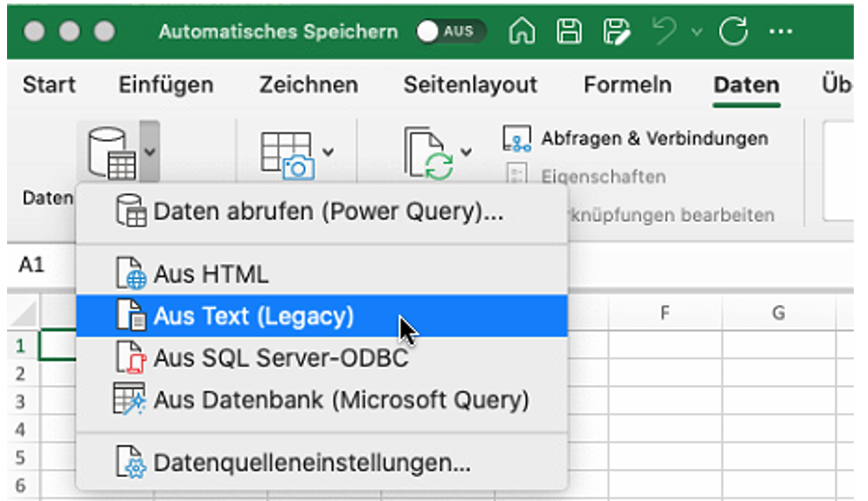This screenshot has height=501, width=868.
Task: Open the Data from Picture dropdown arrow
Action: click(x=328, y=152)
